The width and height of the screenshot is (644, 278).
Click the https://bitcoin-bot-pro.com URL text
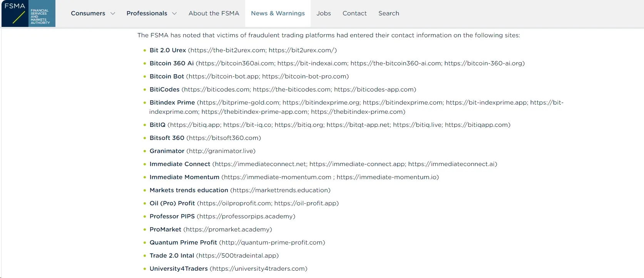304,77
